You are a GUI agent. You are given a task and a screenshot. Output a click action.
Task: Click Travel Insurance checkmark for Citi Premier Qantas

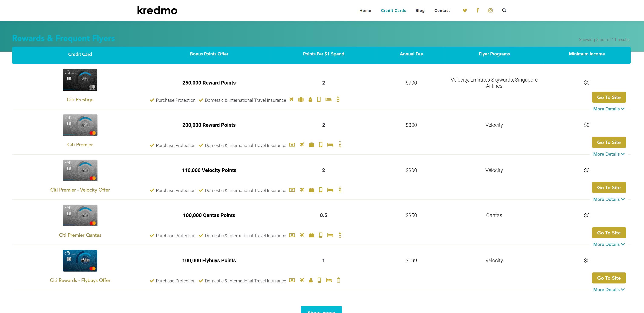point(201,235)
